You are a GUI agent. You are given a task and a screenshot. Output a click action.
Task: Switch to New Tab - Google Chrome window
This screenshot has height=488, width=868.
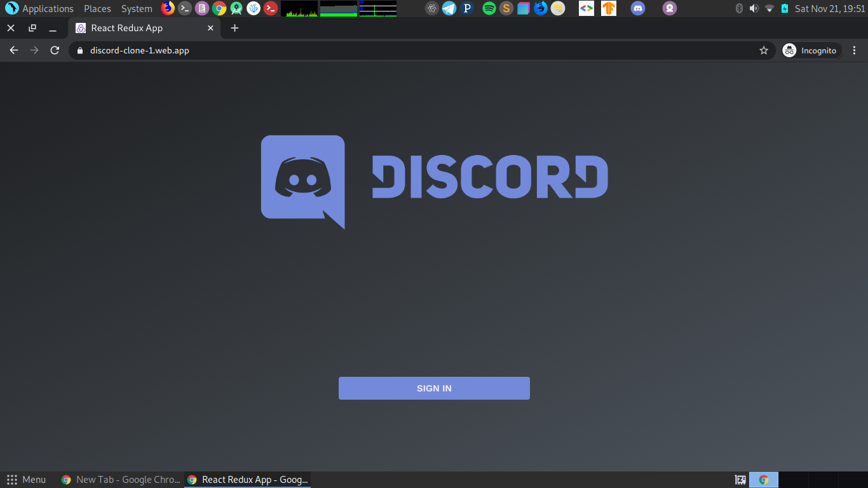120,480
